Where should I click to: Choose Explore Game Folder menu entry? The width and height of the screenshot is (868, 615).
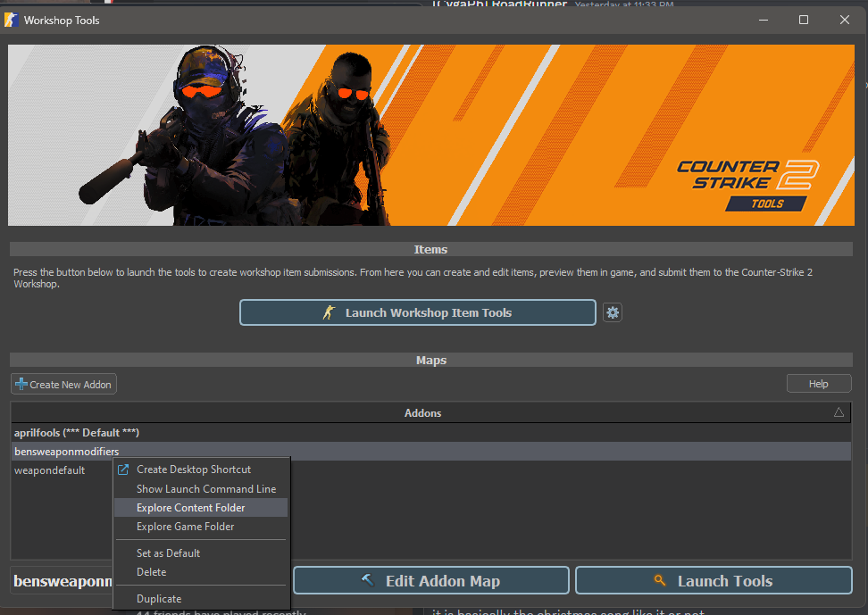pyautogui.click(x=201, y=527)
